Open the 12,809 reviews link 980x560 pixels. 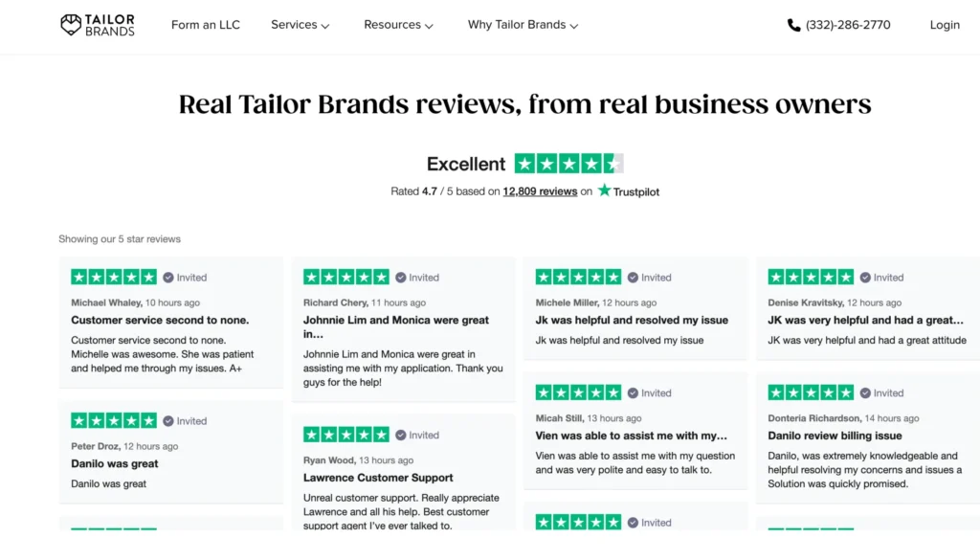[539, 190]
